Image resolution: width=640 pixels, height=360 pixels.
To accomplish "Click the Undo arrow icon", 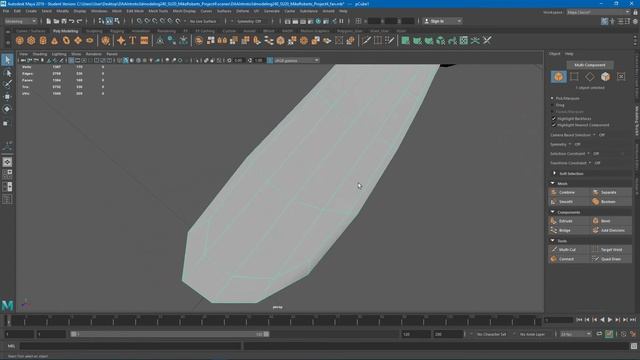I will click(72, 21).
